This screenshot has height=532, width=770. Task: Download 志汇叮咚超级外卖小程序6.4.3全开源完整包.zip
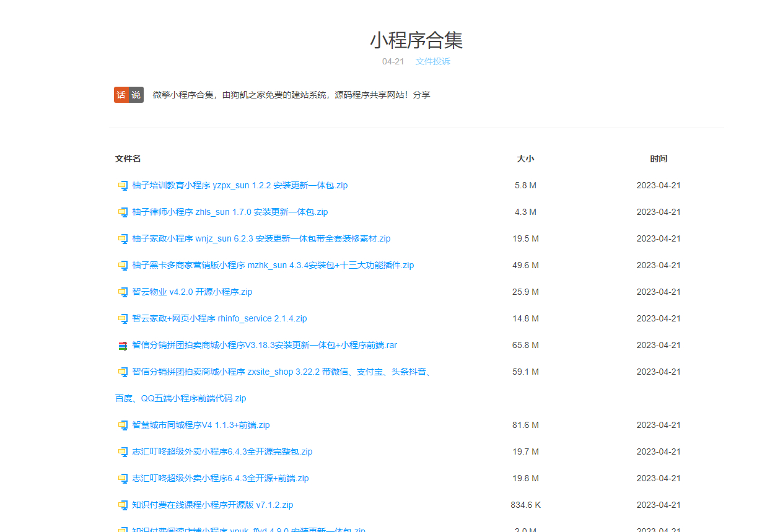click(222, 451)
